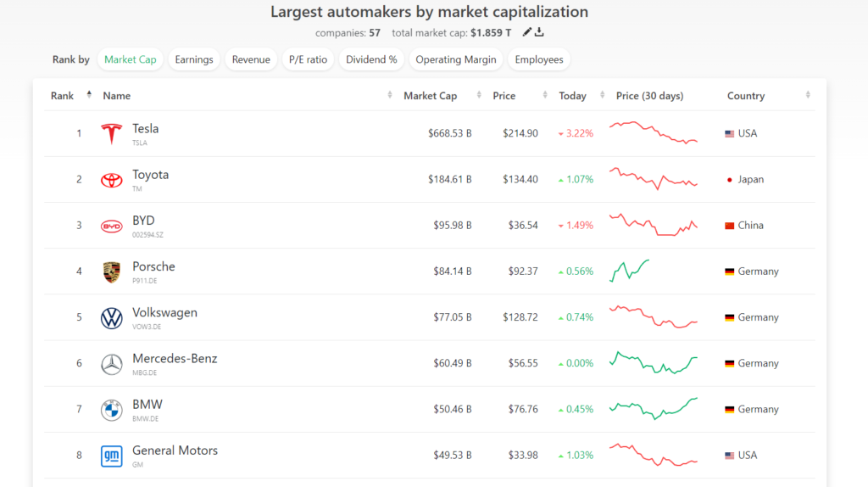Image resolution: width=868 pixels, height=487 pixels.
Task: Click Tesla's 30-day price sparkline chart
Action: point(653,133)
